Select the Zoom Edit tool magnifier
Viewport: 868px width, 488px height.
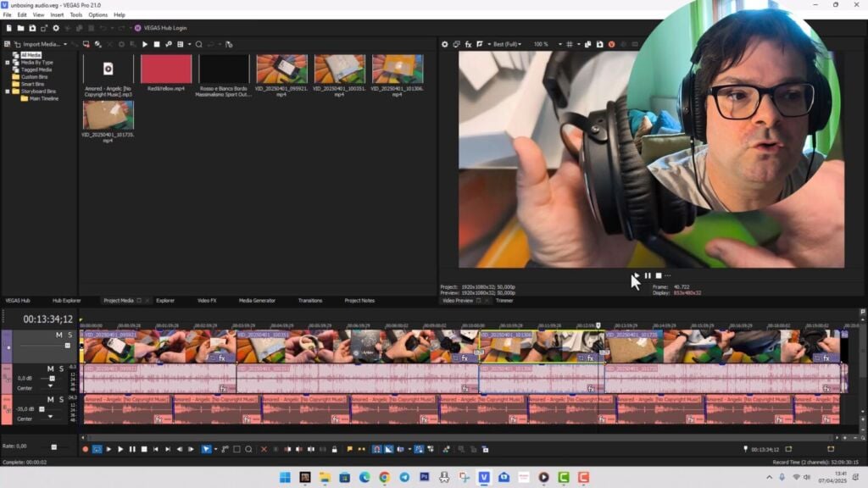pyautogui.click(x=248, y=449)
